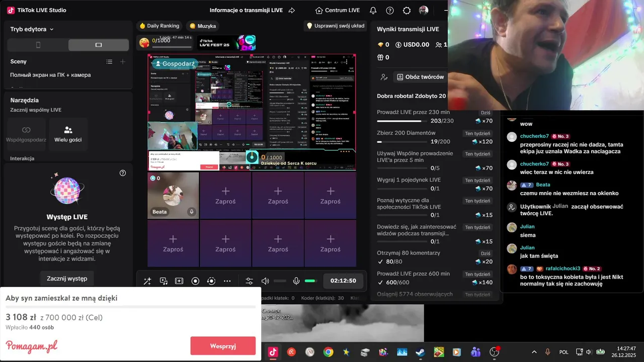This screenshot has height=362, width=644.
Task: Open the three-dot more options menu
Action: 227,281
